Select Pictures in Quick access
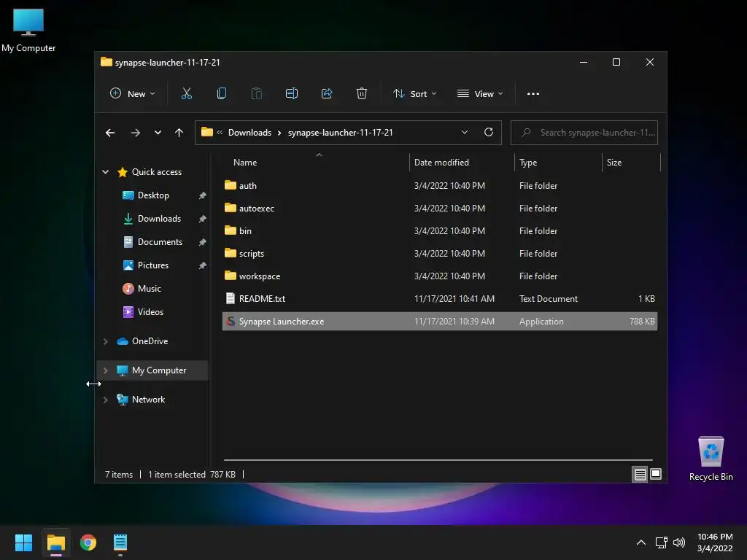The image size is (747, 560). 152,265
